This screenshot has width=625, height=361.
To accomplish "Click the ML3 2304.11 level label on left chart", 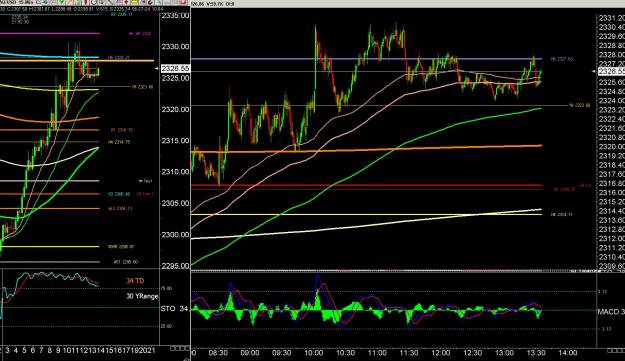I will coord(120,208).
